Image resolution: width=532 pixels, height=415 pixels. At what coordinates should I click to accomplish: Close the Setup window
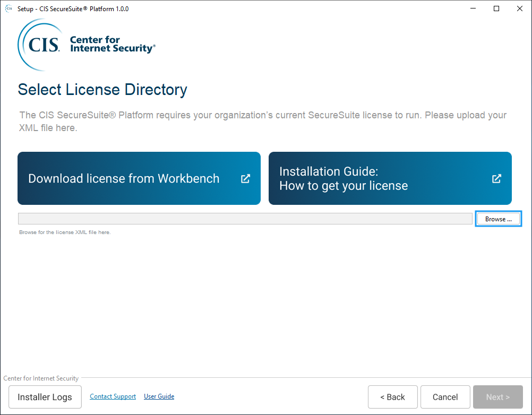519,8
